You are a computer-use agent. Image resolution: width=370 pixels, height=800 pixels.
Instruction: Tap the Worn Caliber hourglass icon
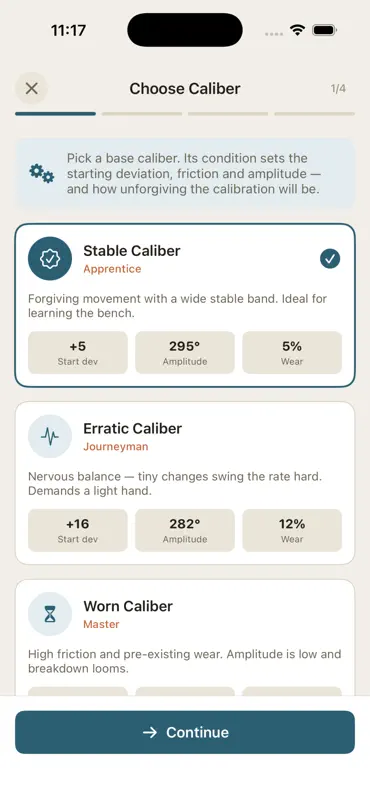click(x=50, y=614)
